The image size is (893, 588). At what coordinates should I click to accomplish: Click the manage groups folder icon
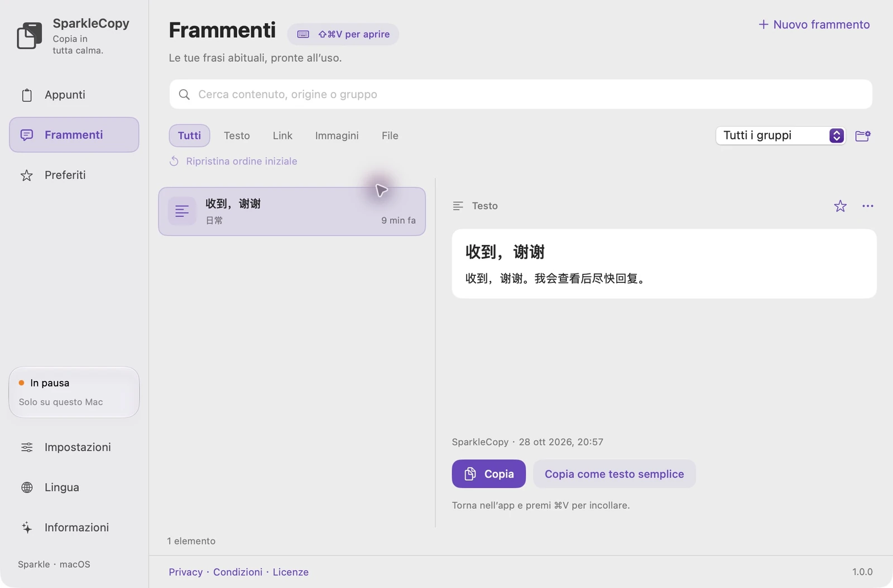click(862, 136)
